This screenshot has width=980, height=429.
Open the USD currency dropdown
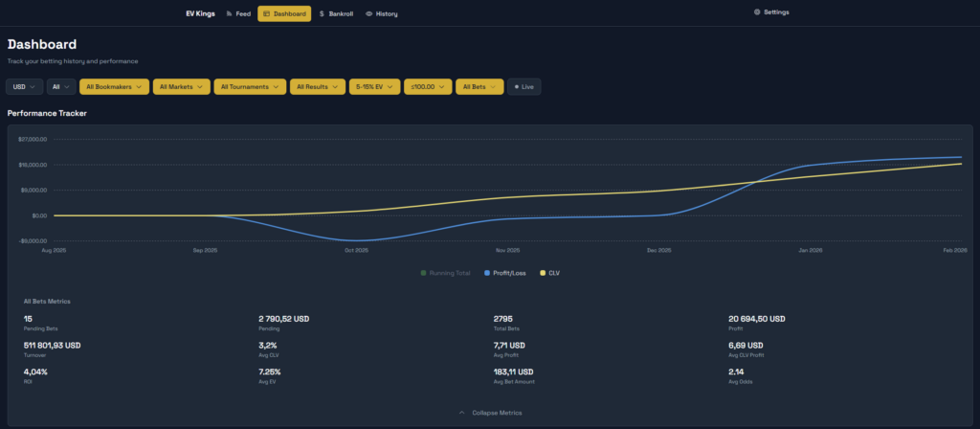click(x=24, y=86)
